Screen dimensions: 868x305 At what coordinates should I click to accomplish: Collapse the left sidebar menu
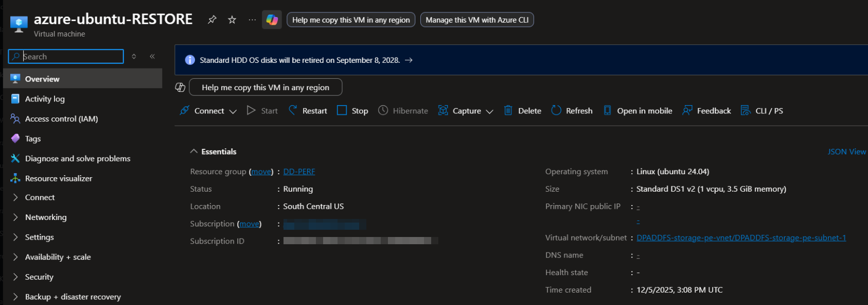pos(152,56)
